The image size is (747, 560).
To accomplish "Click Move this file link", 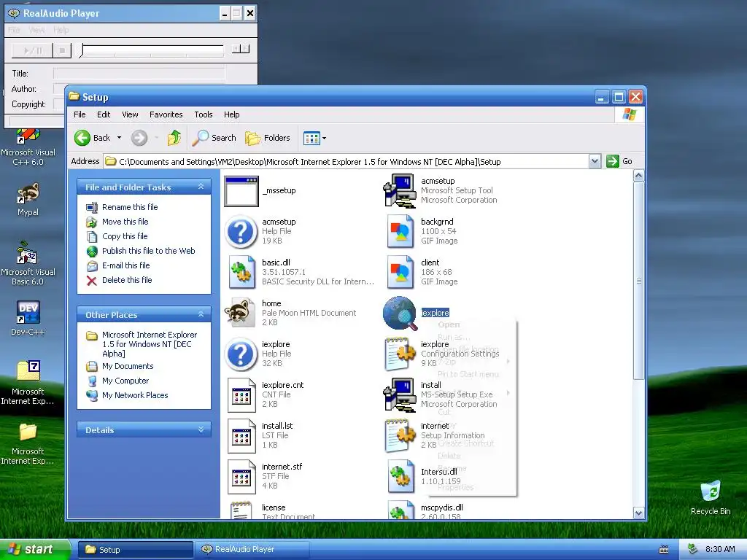I will click(125, 222).
